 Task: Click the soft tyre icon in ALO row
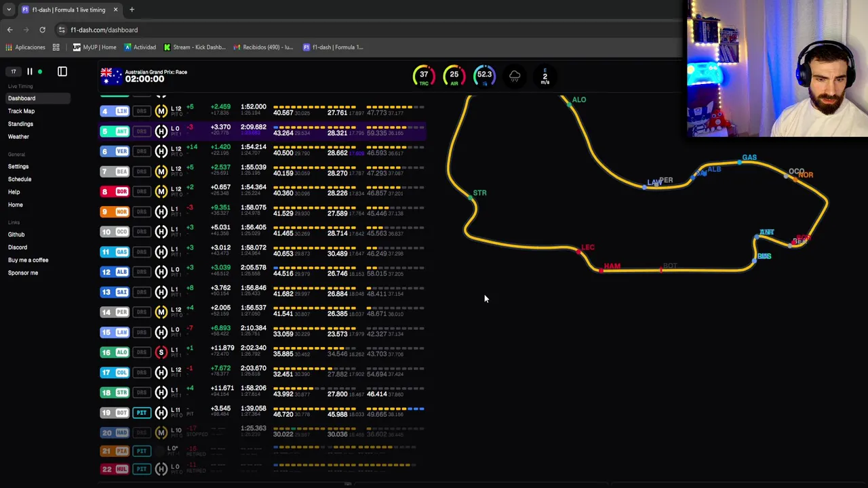tap(161, 352)
